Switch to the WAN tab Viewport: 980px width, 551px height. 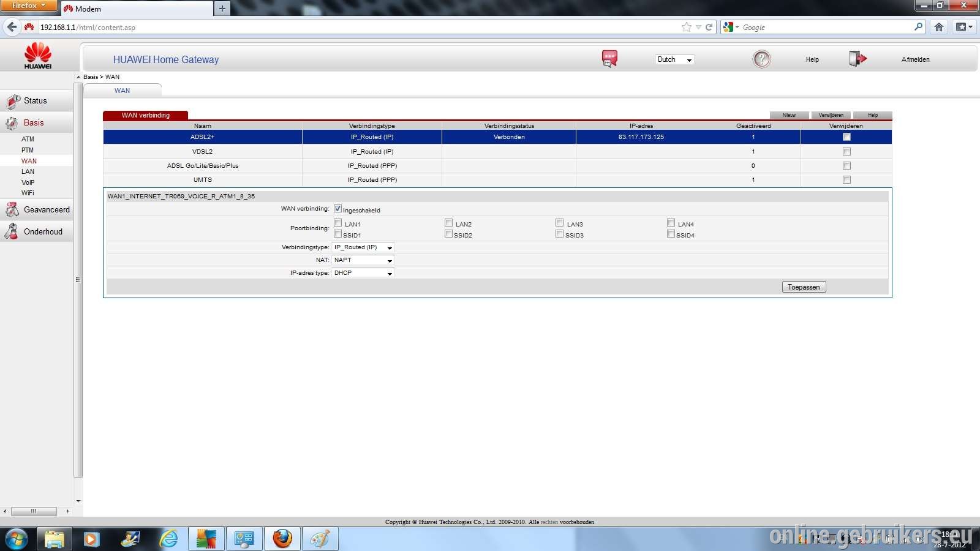coord(123,91)
